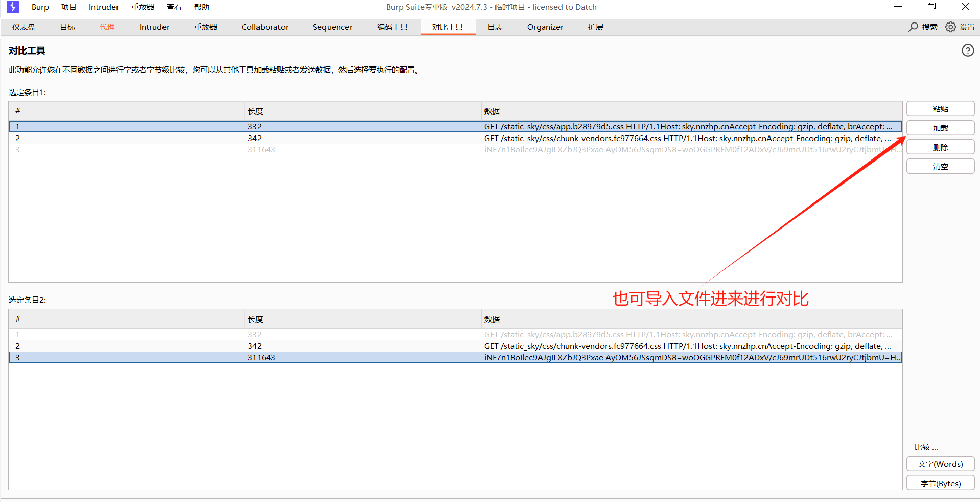
Task: Click the 删除 button
Action: (x=940, y=147)
